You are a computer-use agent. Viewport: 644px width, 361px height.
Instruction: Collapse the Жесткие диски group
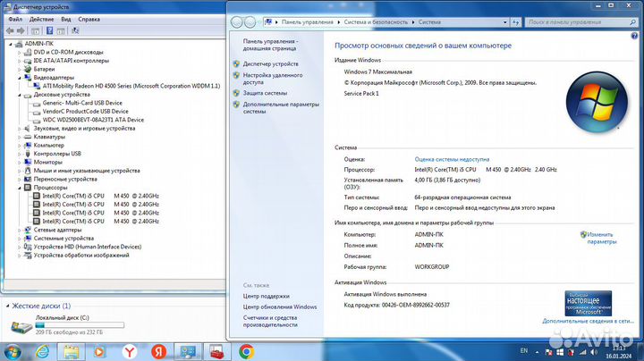pos(8,306)
